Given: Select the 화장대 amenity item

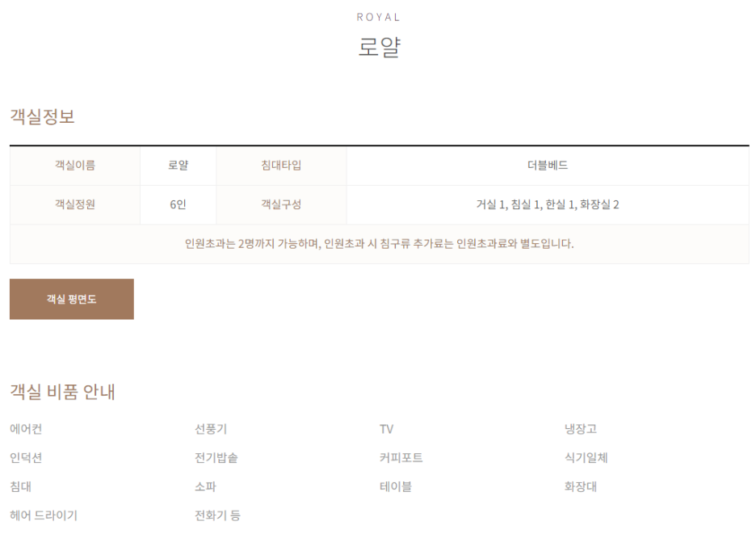Looking at the screenshot, I should point(581,486).
